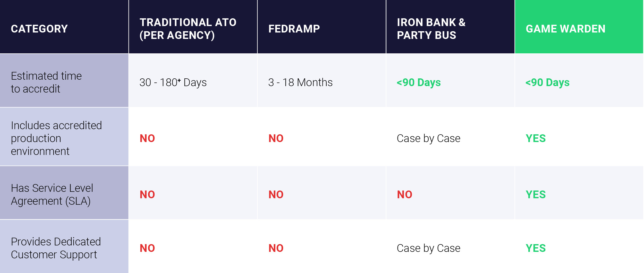This screenshot has width=644, height=273.
Task: Click the CATEGORY column header
Action: click(39, 29)
